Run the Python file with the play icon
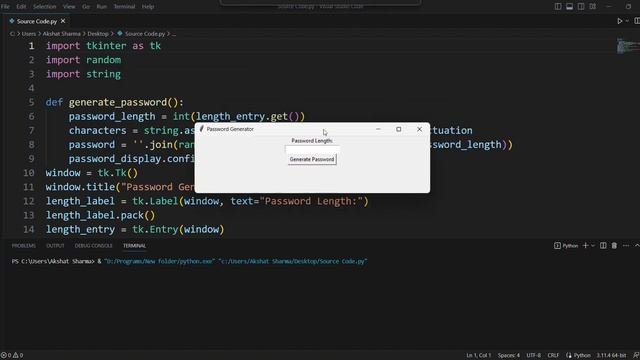This screenshot has width=640, height=360. point(620,21)
